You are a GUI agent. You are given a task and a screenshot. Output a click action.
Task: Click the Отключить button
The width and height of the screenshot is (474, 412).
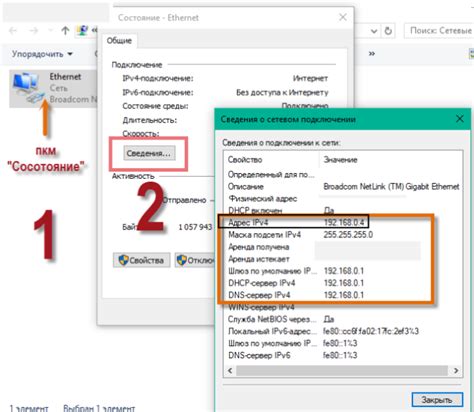[195, 260]
